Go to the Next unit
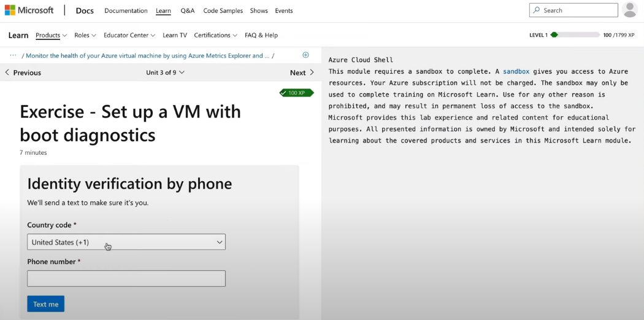Screen dimensions: 644x320 tap(302, 72)
